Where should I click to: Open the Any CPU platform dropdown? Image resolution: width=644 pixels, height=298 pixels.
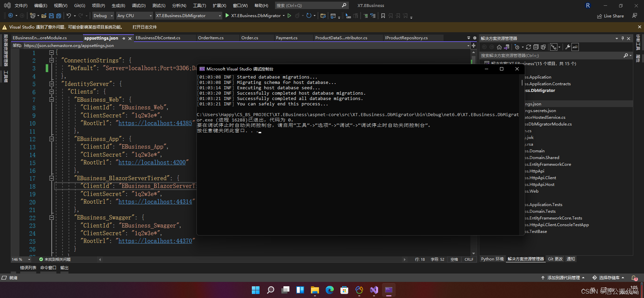(x=134, y=16)
